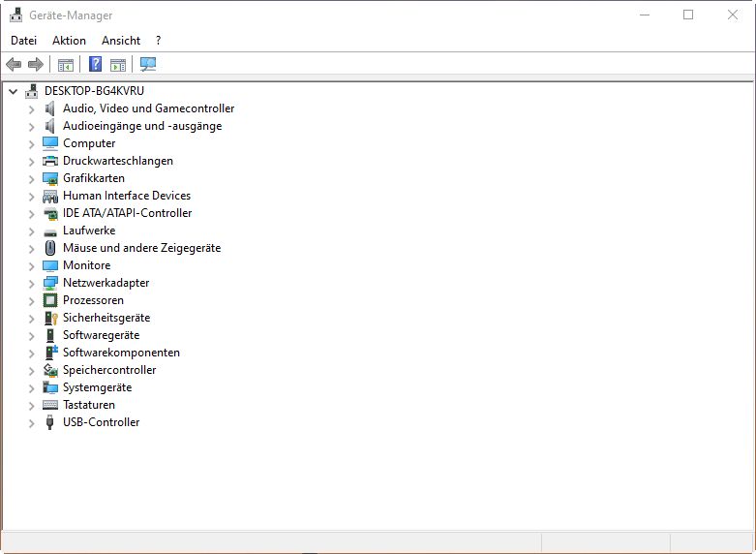Open Help via the blue question mark icon
756x554 pixels.
(96, 64)
